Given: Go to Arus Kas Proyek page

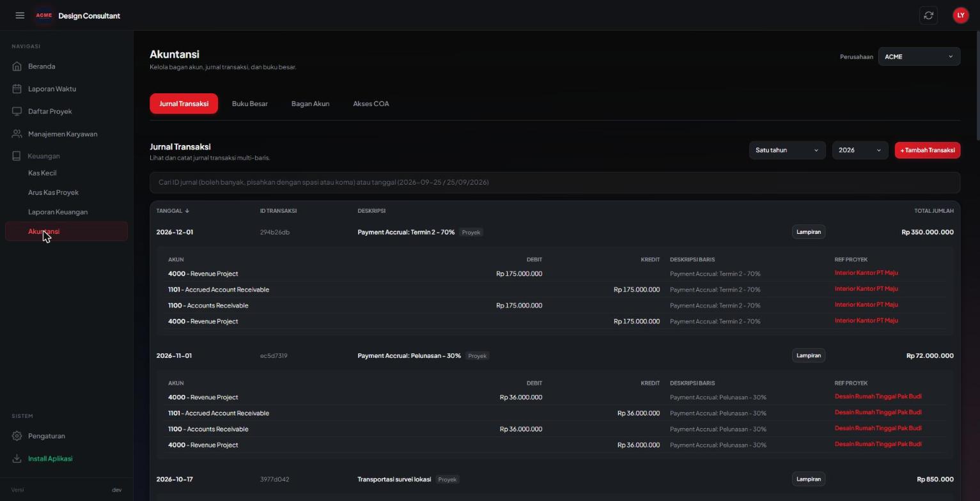Looking at the screenshot, I should [53, 192].
